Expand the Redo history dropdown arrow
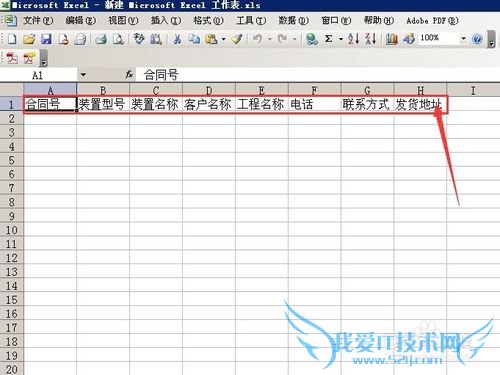Screen dimensions: 500x375 coord(294,39)
